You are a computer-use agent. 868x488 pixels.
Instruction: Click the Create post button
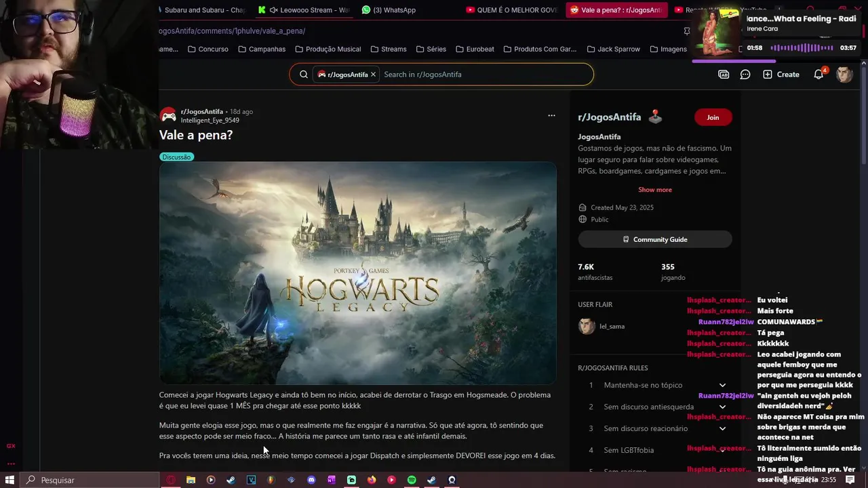coord(781,75)
